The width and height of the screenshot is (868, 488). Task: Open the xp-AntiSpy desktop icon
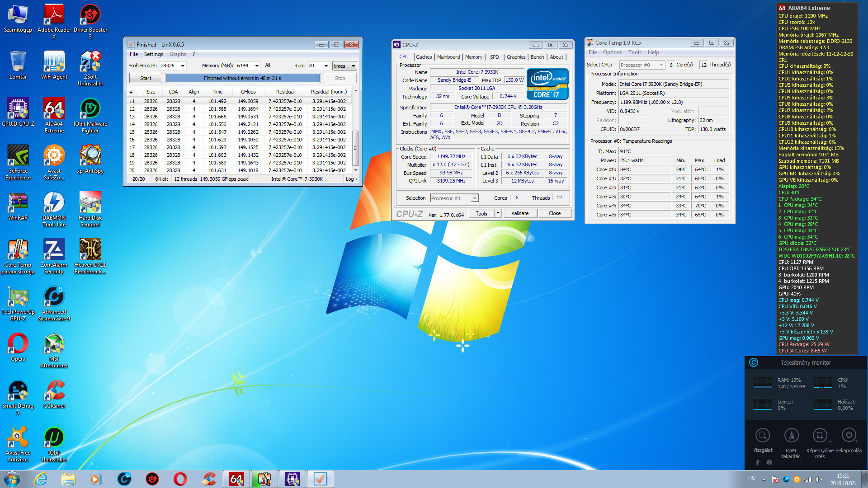(90, 159)
